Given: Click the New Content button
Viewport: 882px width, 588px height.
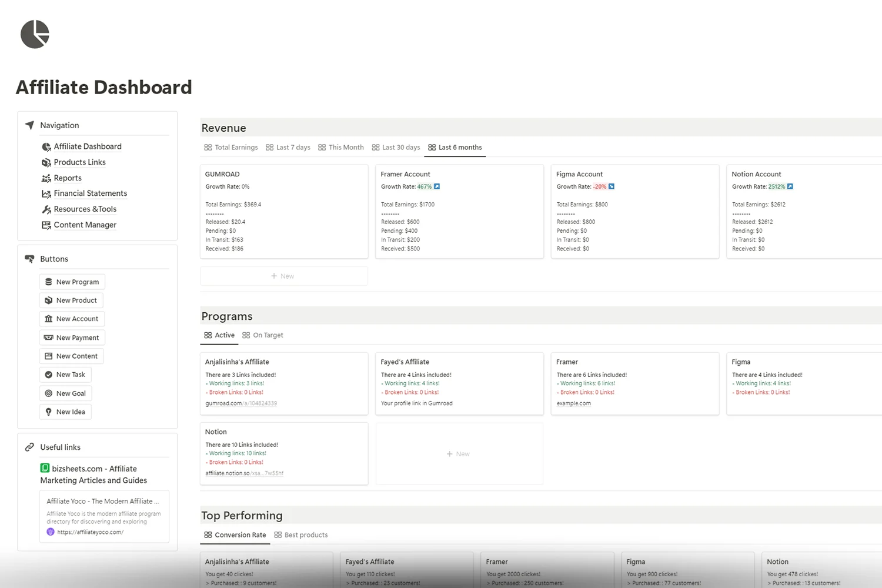Looking at the screenshot, I should [72, 356].
